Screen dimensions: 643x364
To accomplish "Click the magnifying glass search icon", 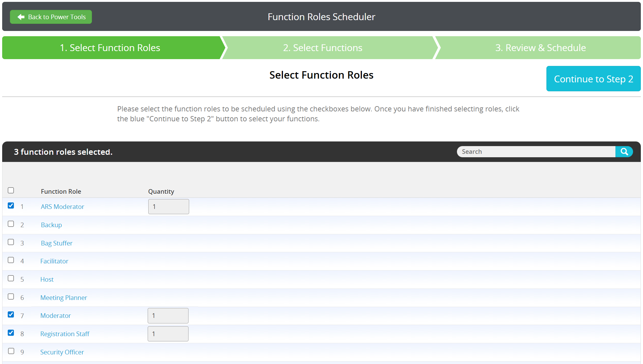I will pyautogui.click(x=624, y=152).
